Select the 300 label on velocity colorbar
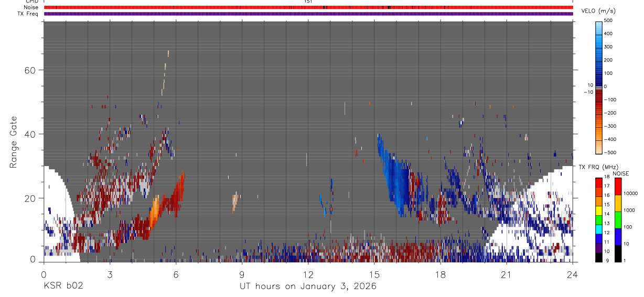 pyautogui.click(x=609, y=47)
